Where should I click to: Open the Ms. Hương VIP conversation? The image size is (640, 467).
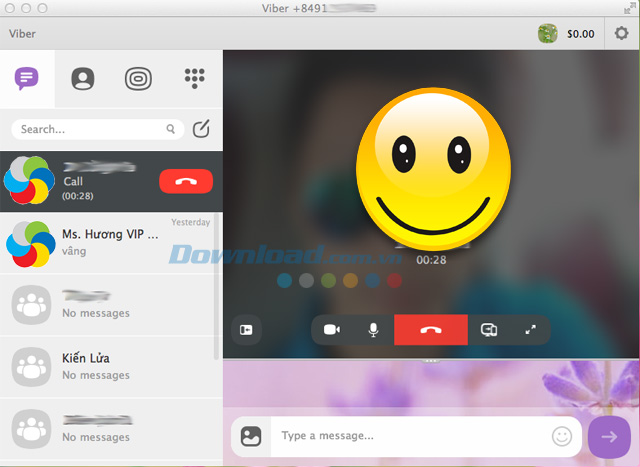111,243
